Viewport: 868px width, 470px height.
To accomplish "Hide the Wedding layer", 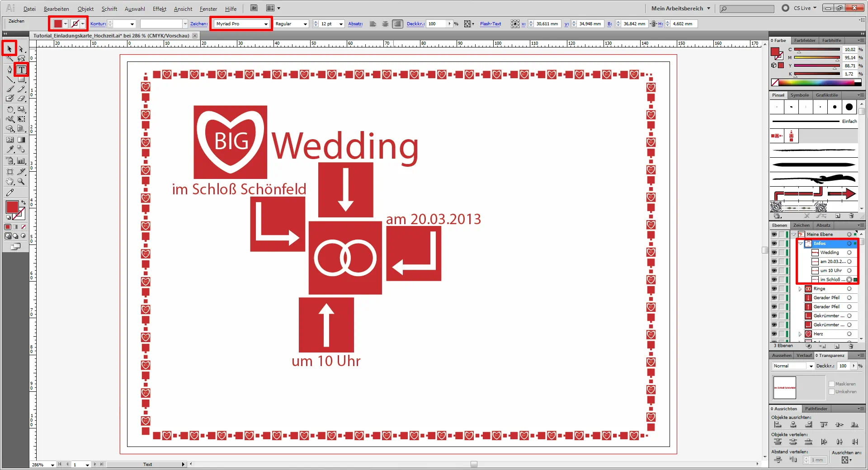I will pos(774,253).
